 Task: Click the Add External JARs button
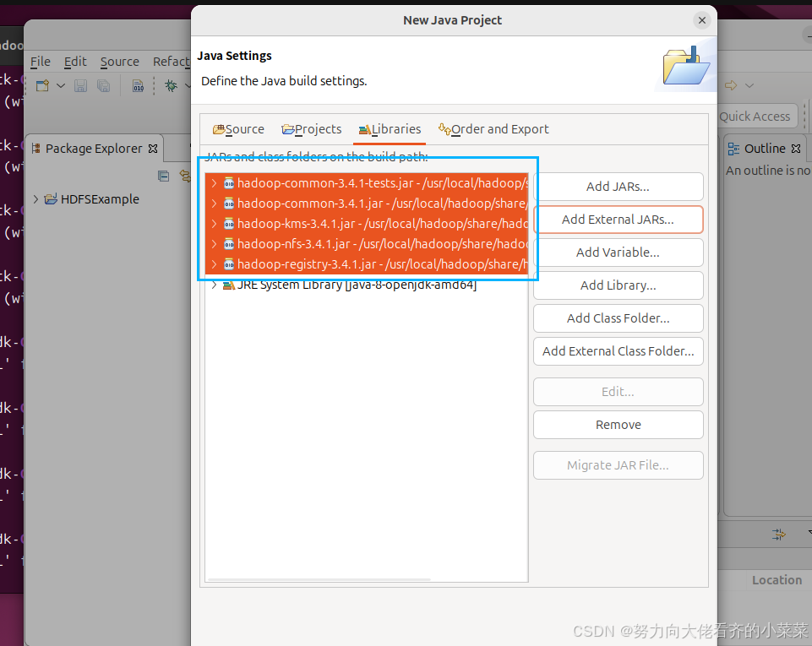click(619, 220)
